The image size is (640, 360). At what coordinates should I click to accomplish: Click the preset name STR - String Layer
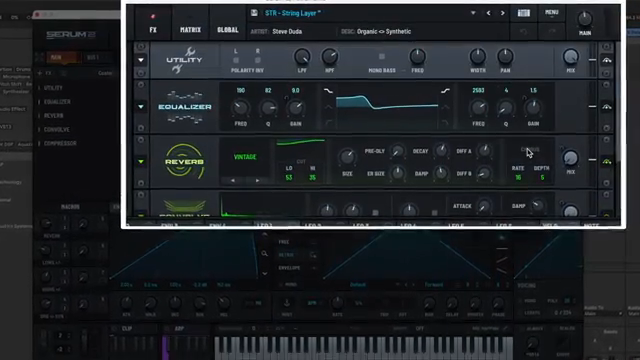tap(293, 13)
